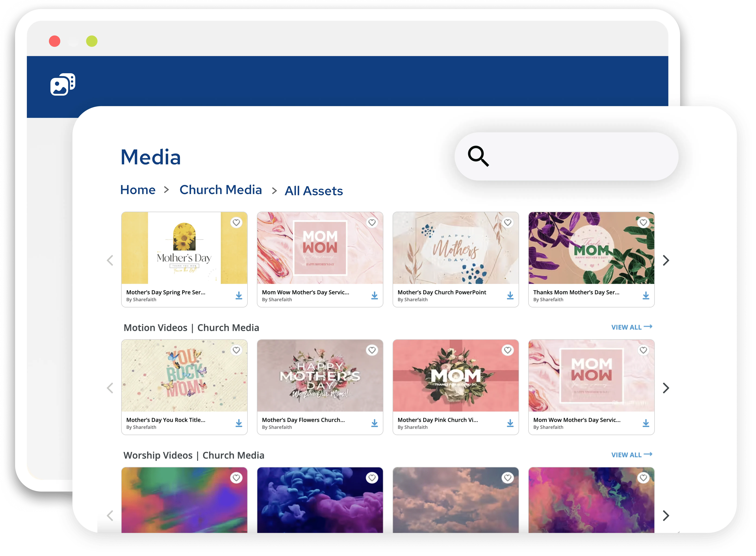Screen dimensions: 756x556
Task: Click red close dot in background window
Action: pos(55,41)
